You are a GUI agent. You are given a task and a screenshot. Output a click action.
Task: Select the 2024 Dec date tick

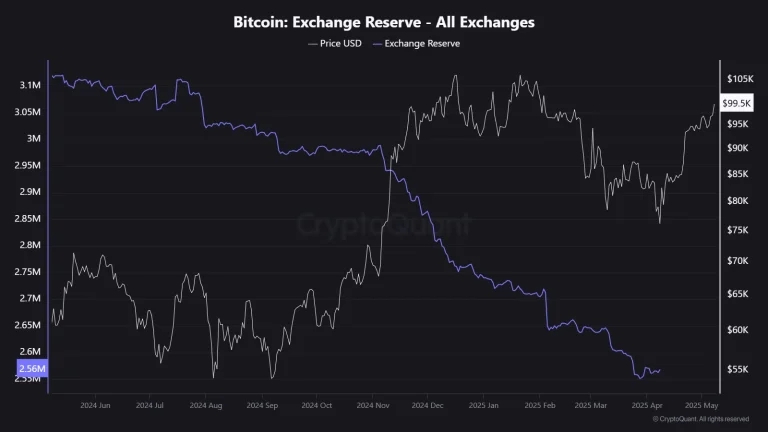point(427,406)
